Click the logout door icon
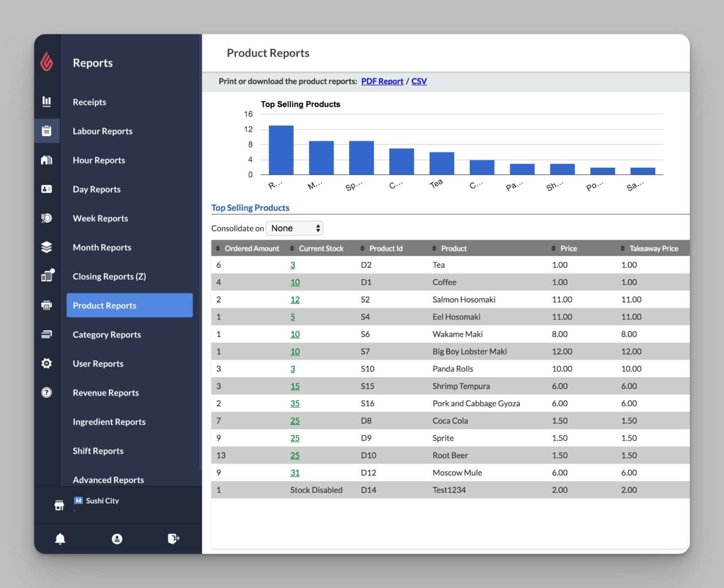The image size is (724, 588). coord(173,539)
